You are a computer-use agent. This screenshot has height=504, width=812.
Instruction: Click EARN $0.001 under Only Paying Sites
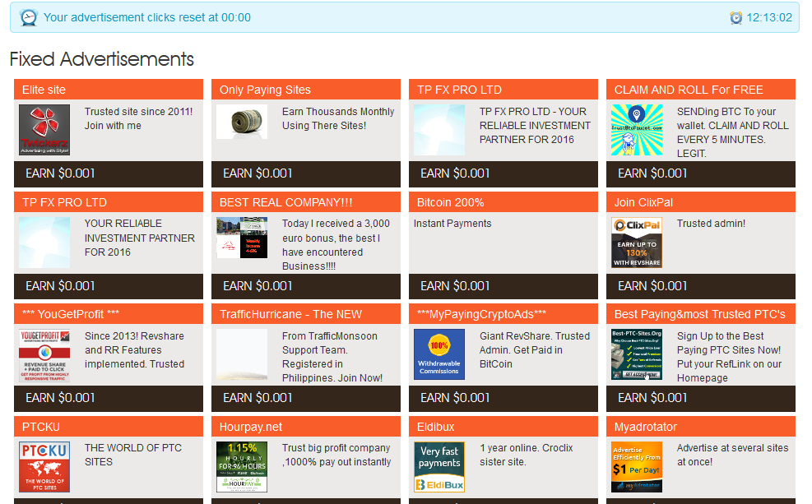[x=305, y=173]
